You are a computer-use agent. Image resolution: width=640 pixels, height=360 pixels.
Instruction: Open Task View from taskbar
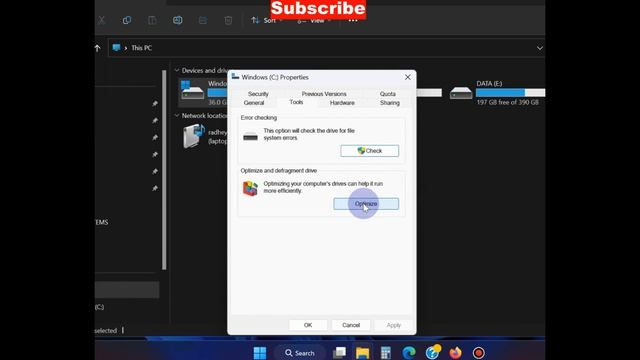click(x=339, y=353)
